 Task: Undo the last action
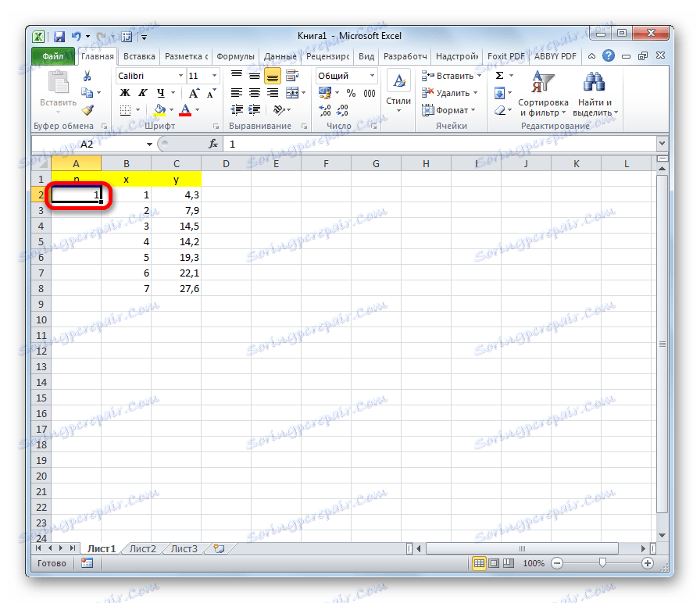coord(77,37)
